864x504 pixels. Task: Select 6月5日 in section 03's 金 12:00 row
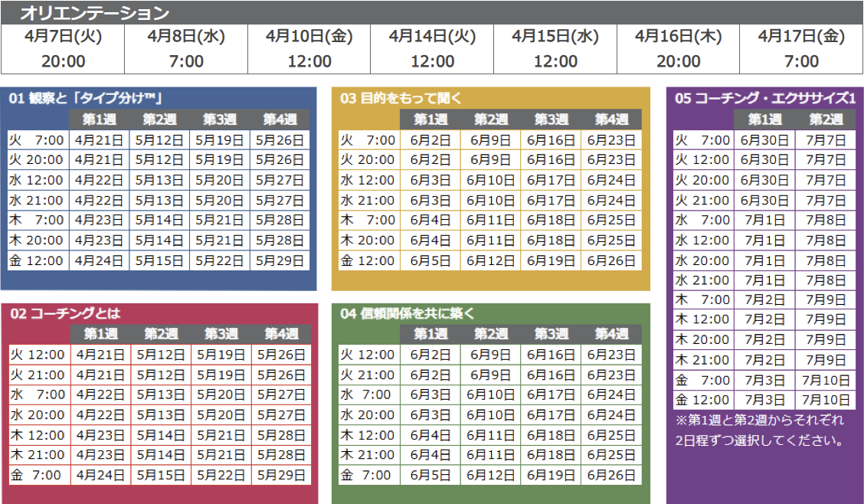coord(430,260)
